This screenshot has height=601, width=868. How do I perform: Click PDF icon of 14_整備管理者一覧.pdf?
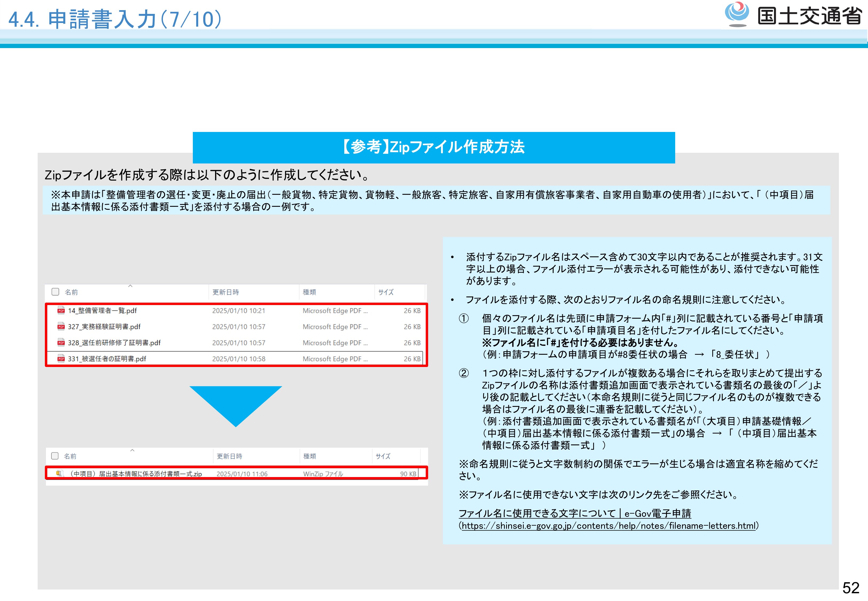[61, 311]
